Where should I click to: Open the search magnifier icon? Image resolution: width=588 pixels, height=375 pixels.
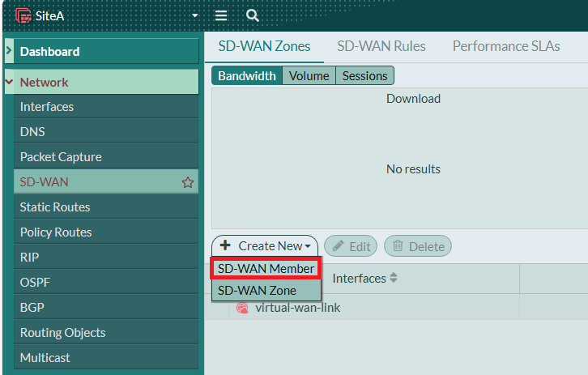coord(253,15)
